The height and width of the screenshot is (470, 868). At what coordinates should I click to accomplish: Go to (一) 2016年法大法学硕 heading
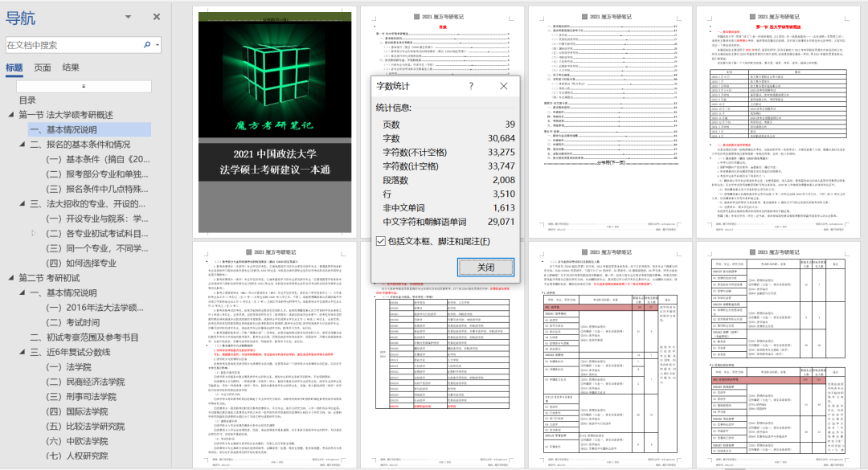tap(95, 308)
